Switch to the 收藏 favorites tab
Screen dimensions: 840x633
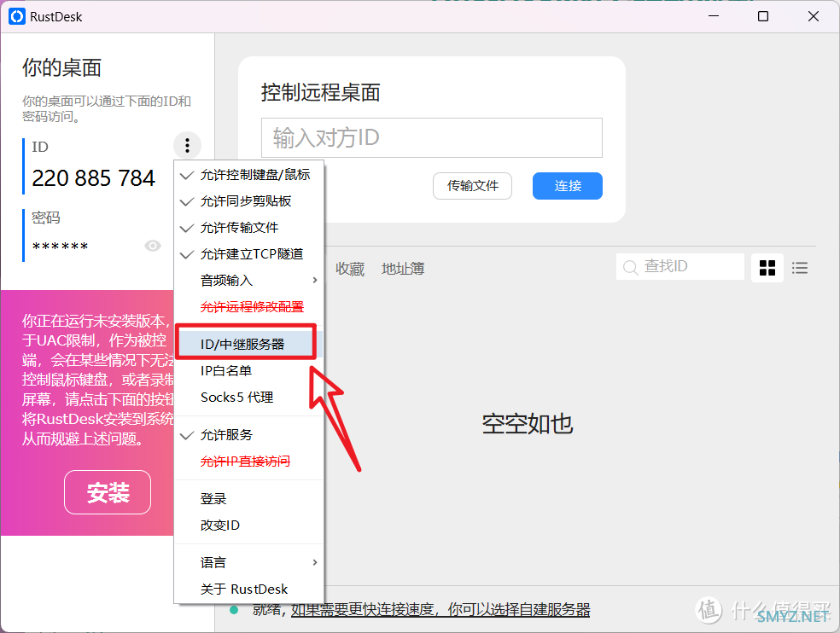click(x=350, y=269)
